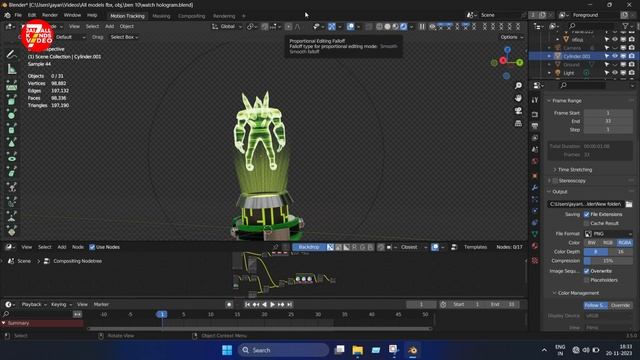The height and width of the screenshot is (360, 640).
Task: Select rendered shading mode icon
Action: point(403,27)
